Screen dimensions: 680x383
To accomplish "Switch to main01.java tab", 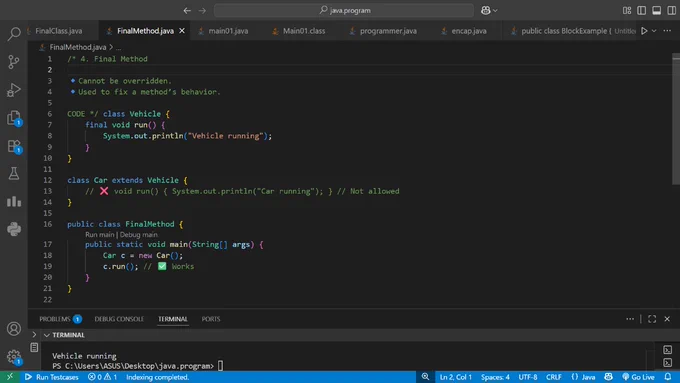I will point(228,31).
